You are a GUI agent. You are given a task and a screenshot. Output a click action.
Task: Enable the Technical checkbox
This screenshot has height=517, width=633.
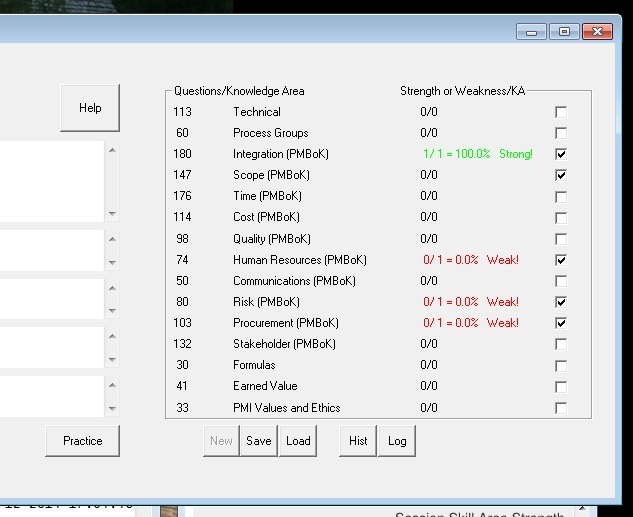[561, 112]
